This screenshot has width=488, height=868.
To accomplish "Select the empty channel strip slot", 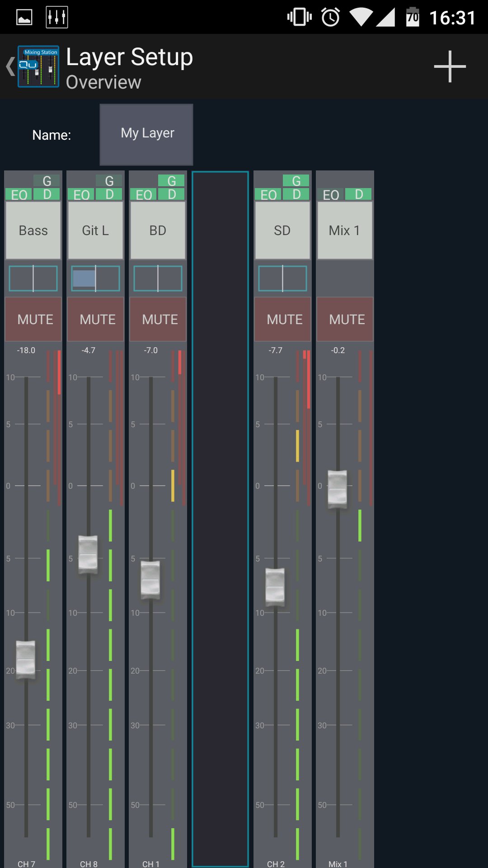I will point(220,519).
